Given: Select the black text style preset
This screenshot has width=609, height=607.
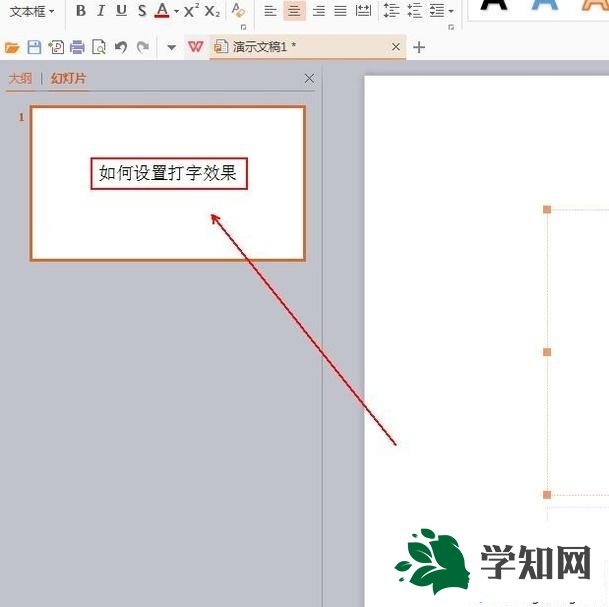Looking at the screenshot, I should [x=494, y=5].
